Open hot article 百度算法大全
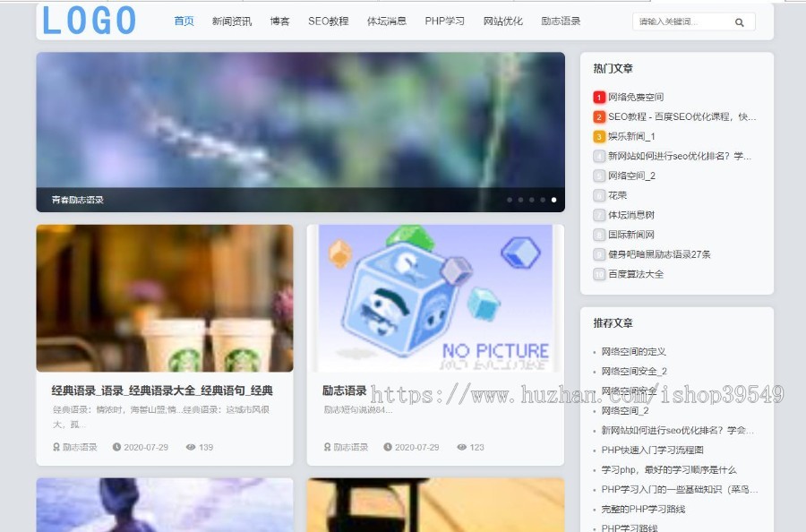 [636, 274]
